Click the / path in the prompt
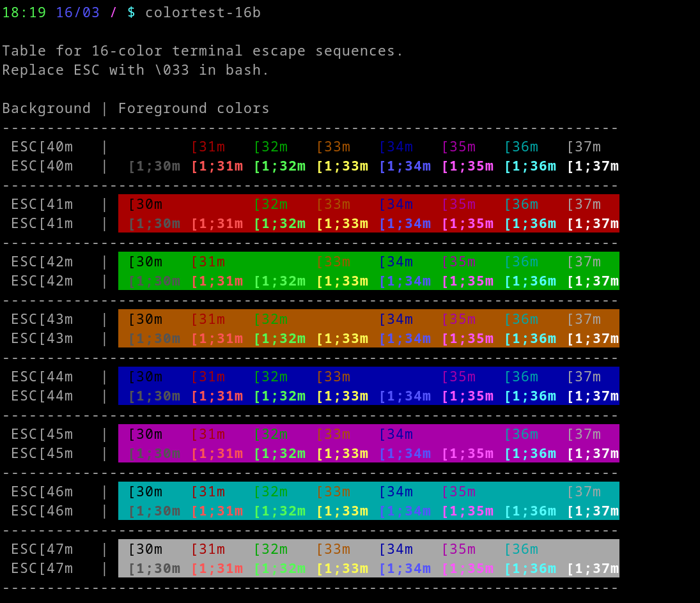 [113, 12]
